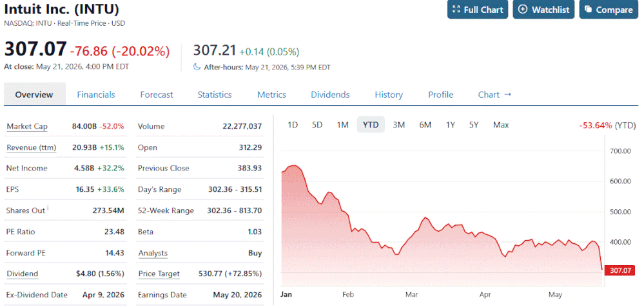Viewport: 644px width, 307px height.
Task: Click the Net Income value 4.58B
Action: tap(84, 168)
